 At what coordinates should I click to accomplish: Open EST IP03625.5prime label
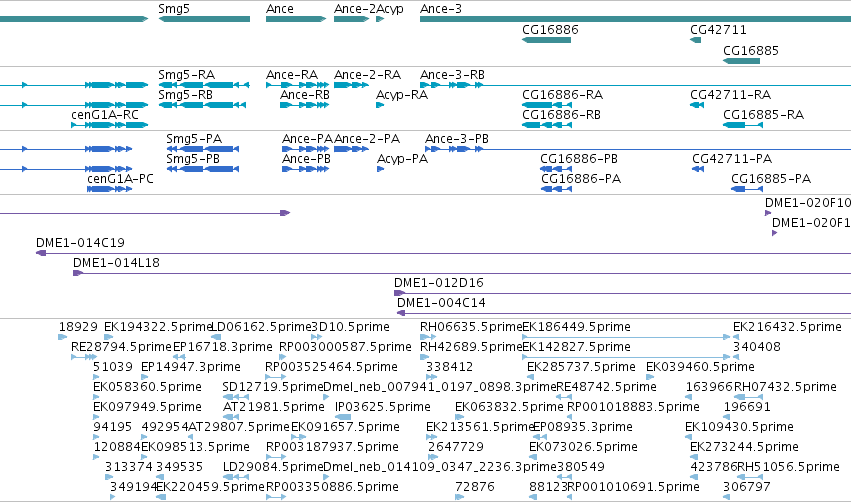(383, 406)
